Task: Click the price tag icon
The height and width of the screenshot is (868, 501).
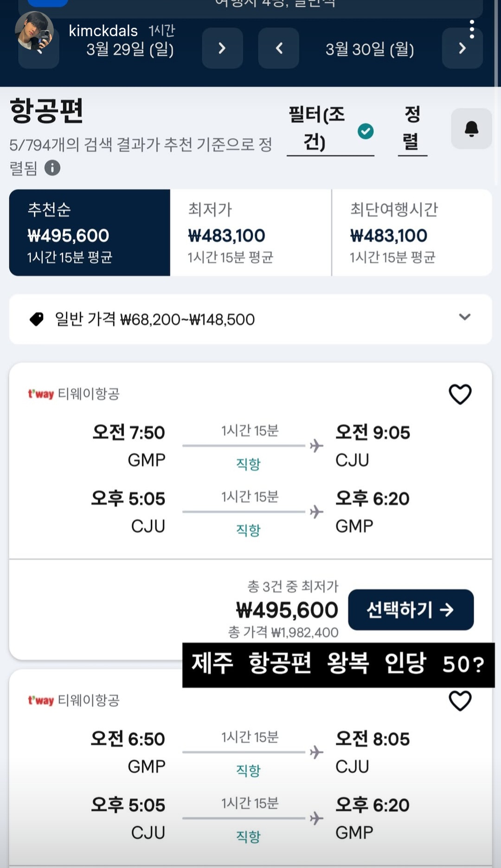Action: click(x=36, y=319)
